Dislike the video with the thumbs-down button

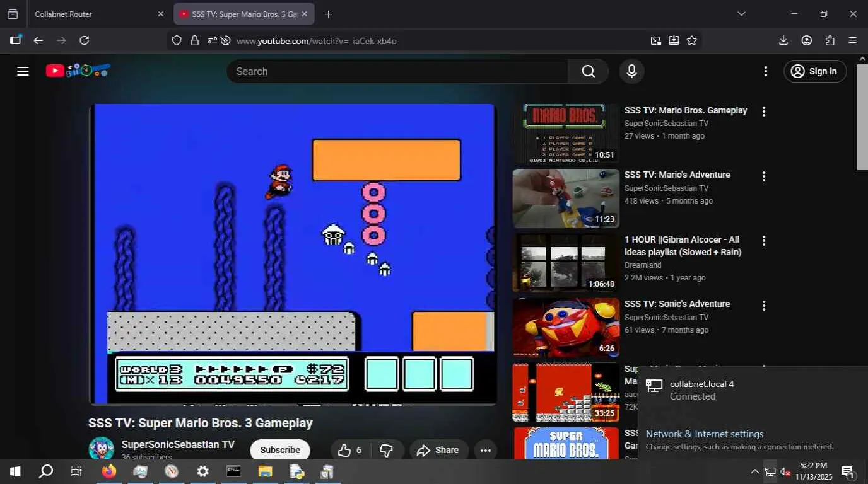(387, 450)
